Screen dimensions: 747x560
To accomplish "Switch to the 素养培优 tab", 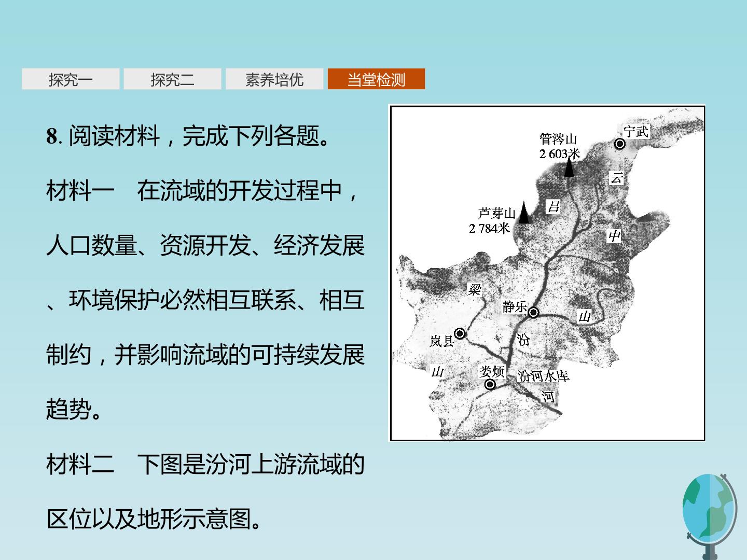I will (x=274, y=79).
